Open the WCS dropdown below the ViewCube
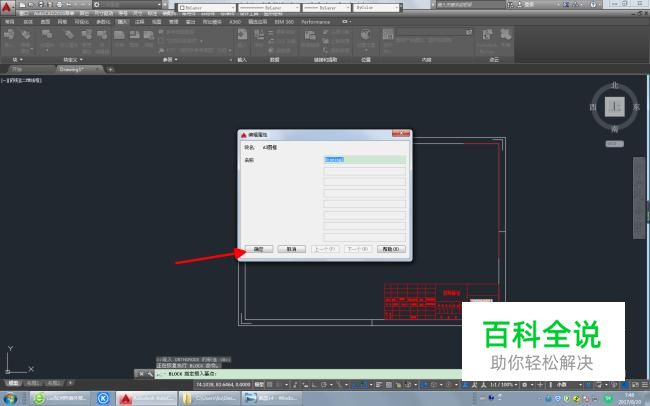The width and height of the screenshot is (650, 406). point(614,144)
